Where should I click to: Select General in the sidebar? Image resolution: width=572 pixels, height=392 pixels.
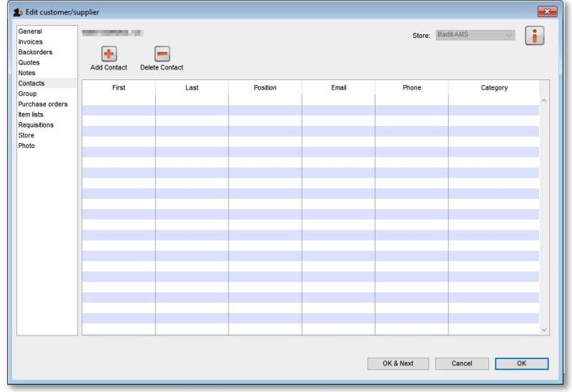pos(30,31)
